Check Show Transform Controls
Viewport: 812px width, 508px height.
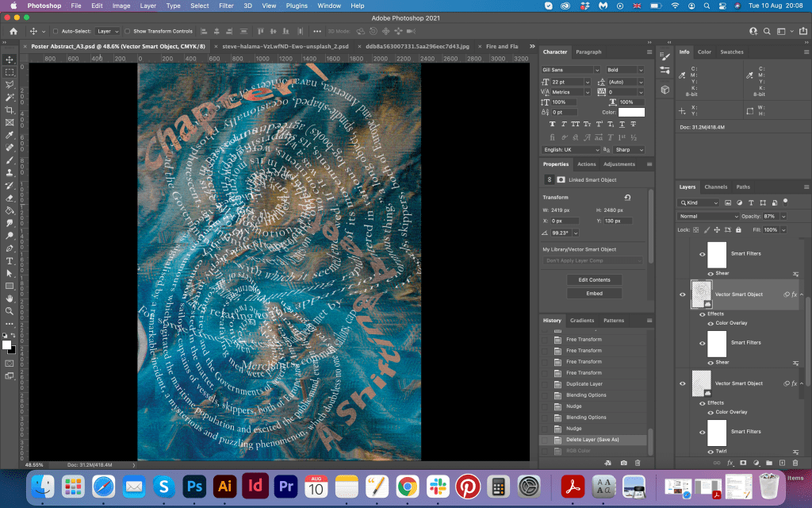pos(128,31)
